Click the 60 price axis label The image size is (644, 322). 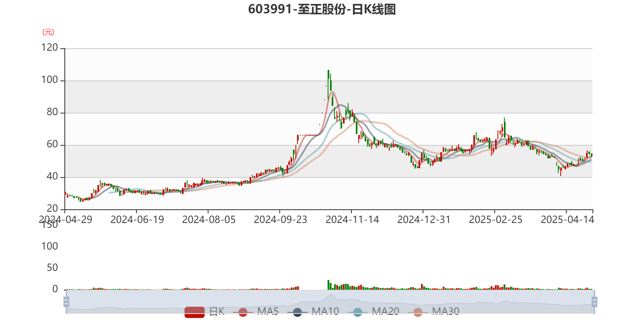[x=52, y=144]
